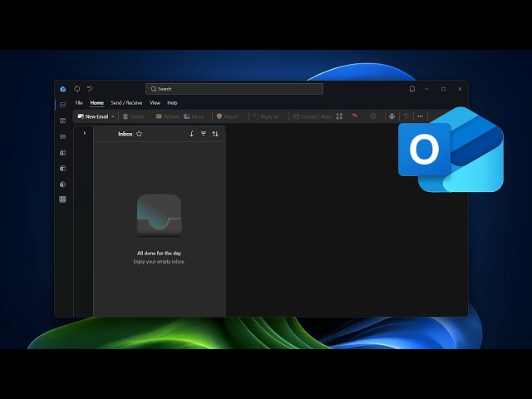
Task: Click the jump-down arrow in Inbox header
Action: point(192,134)
